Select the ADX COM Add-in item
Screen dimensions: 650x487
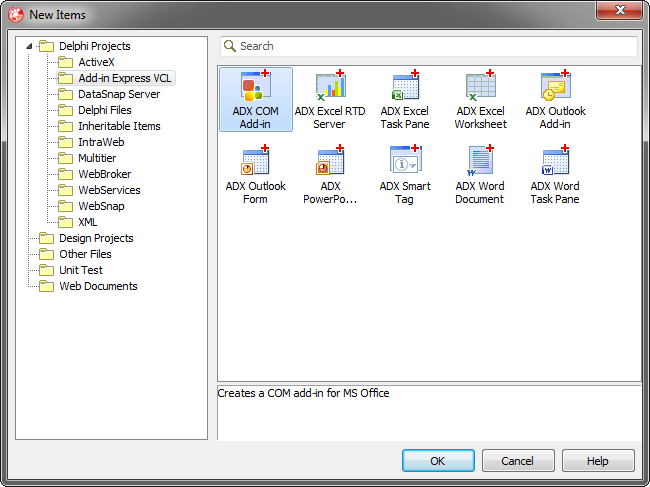point(256,99)
